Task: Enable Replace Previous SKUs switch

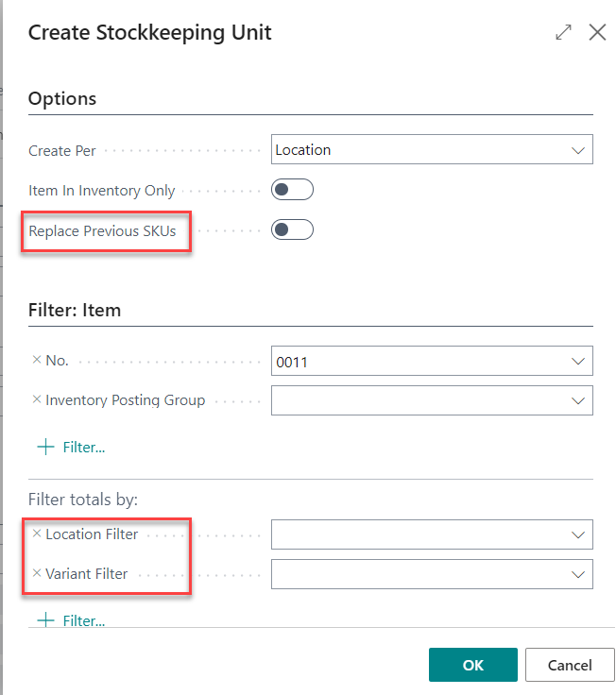Action: (x=292, y=229)
